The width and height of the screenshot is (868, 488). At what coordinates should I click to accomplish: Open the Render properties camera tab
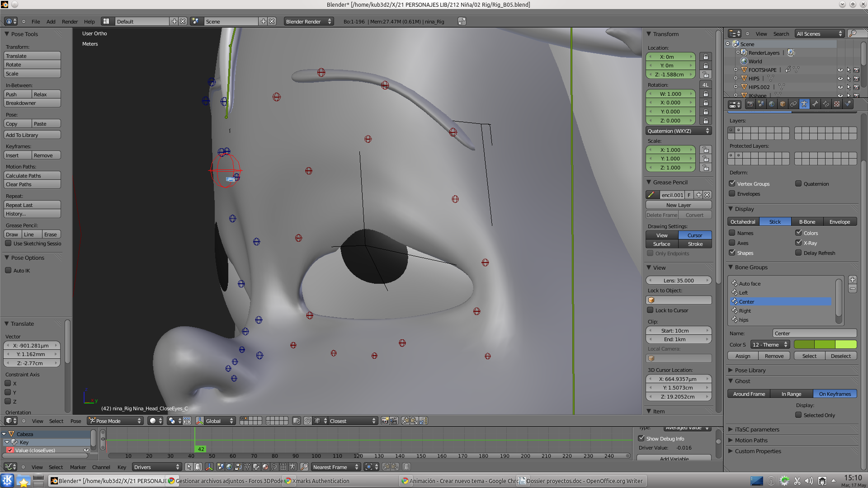750,104
